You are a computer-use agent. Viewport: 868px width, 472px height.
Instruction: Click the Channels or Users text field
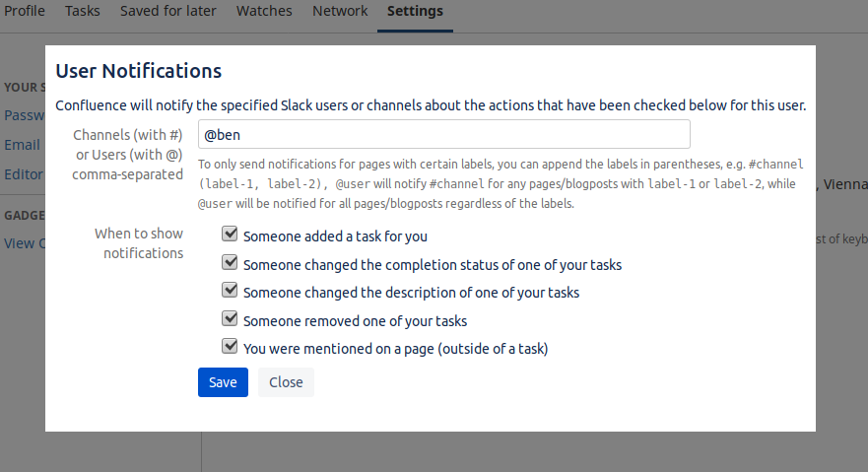tap(443, 134)
